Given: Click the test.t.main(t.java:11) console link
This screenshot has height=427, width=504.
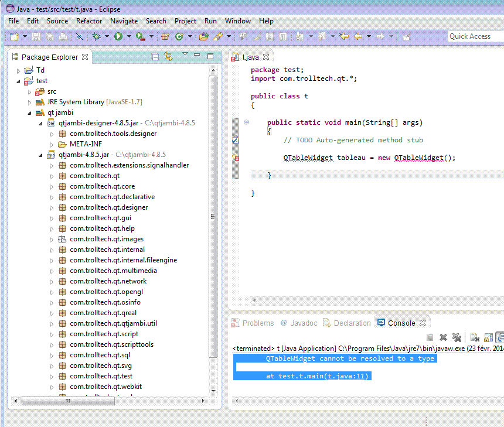Looking at the screenshot, I should [323, 376].
